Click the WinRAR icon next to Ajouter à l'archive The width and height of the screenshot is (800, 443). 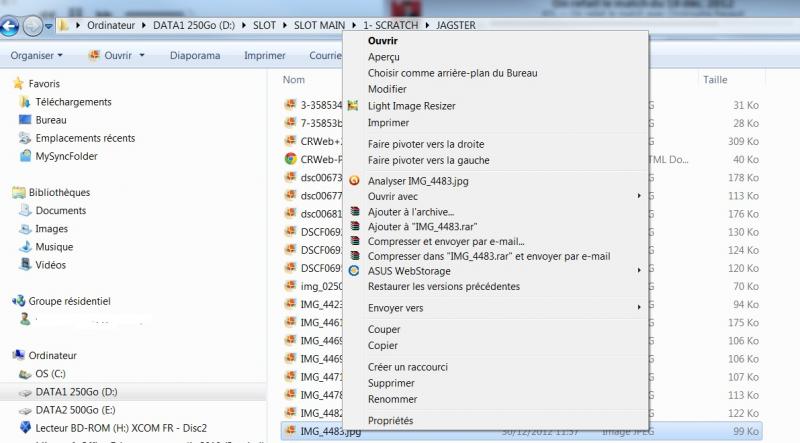click(x=353, y=212)
